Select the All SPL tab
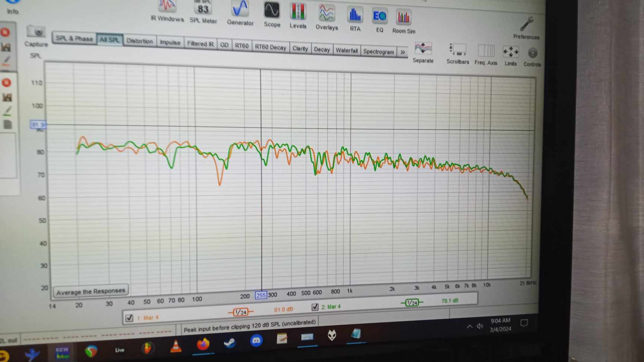The height and width of the screenshot is (362, 644). click(109, 39)
